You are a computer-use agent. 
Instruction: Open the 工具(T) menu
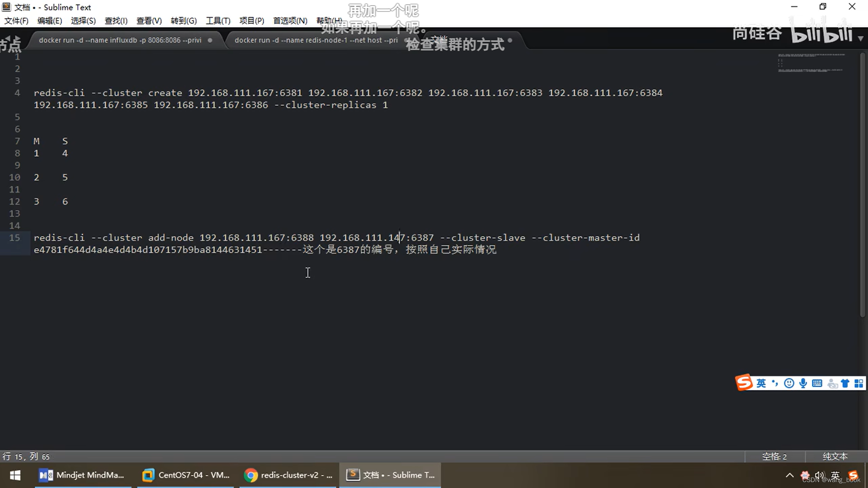coord(218,21)
